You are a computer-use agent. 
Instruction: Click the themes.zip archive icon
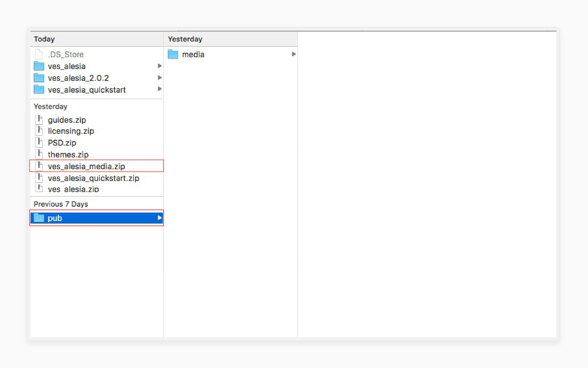click(x=39, y=154)
